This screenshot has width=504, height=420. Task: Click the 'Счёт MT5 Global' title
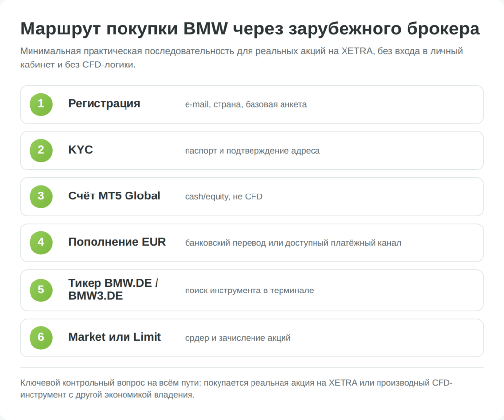pyautogui.click(x=114, y=196)
